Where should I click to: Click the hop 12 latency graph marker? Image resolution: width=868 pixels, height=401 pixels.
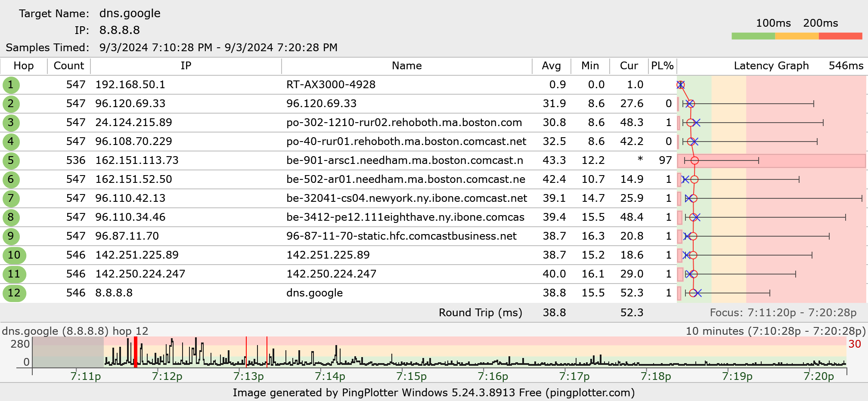693,293
